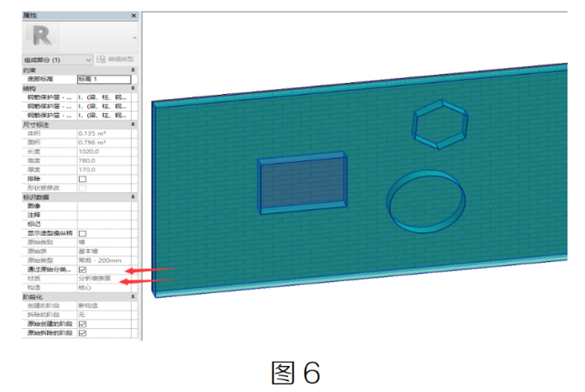Click the 新构造 phase created value
Image resolution: width=585 pixels, height=392 pixels.
88,306
